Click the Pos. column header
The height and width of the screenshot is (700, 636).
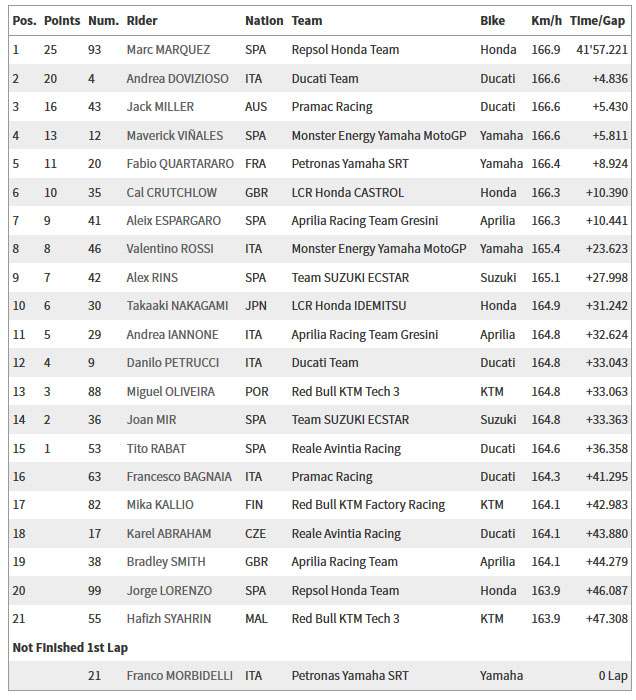pos(24,21)
